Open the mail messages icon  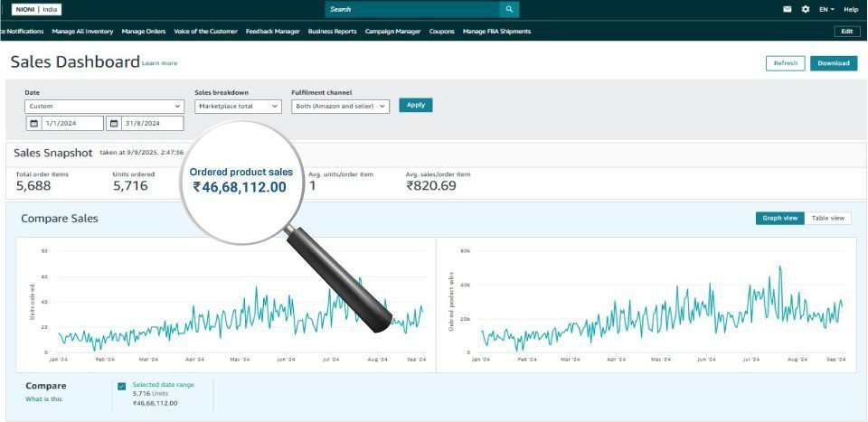[x=788, y=9]
